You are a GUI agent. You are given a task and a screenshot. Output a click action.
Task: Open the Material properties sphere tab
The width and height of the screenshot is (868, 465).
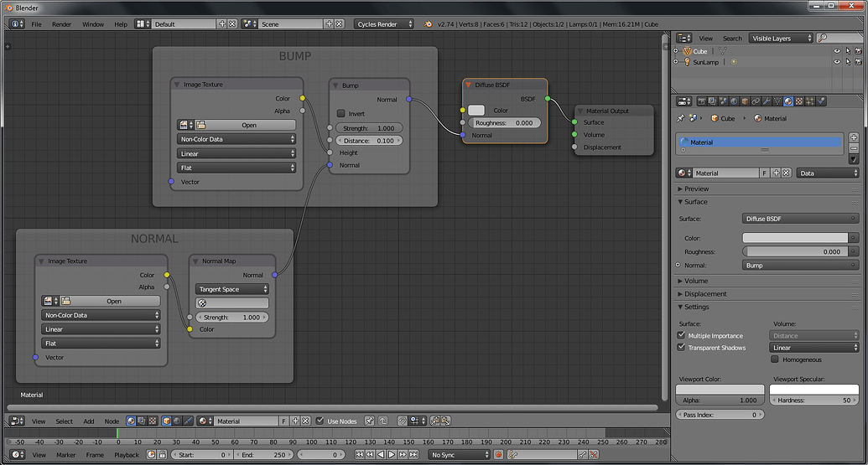[788, 101]
